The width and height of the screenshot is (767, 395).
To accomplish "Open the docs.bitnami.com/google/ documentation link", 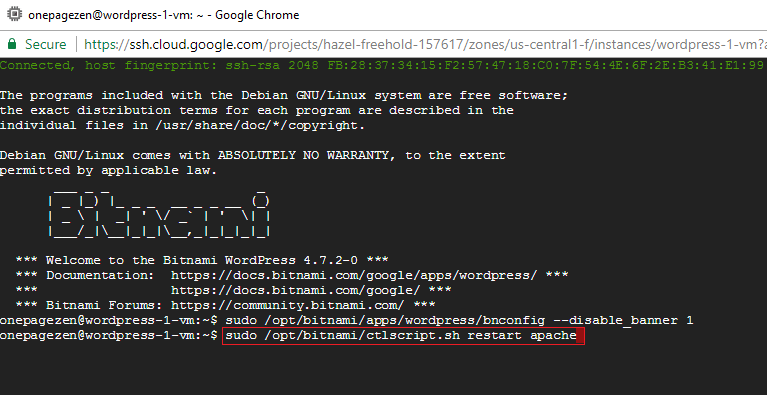I will coord(296,290).
